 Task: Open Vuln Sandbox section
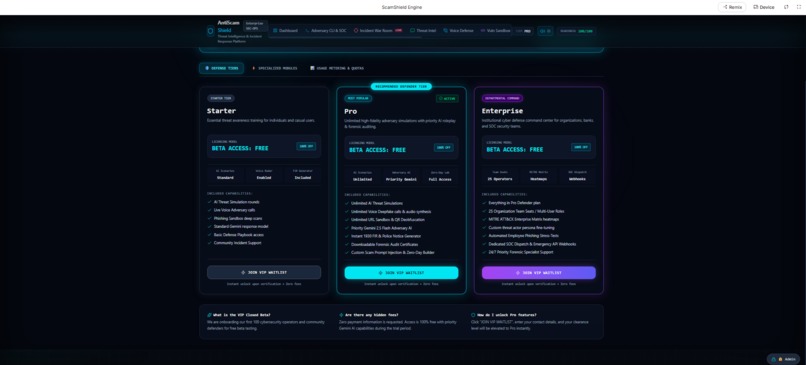[x=496, y=30]
